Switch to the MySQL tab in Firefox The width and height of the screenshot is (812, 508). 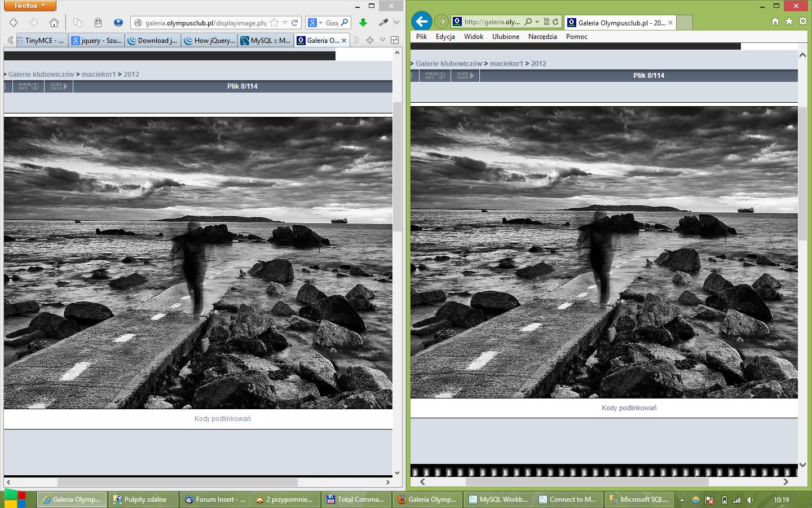coord(265,40)
